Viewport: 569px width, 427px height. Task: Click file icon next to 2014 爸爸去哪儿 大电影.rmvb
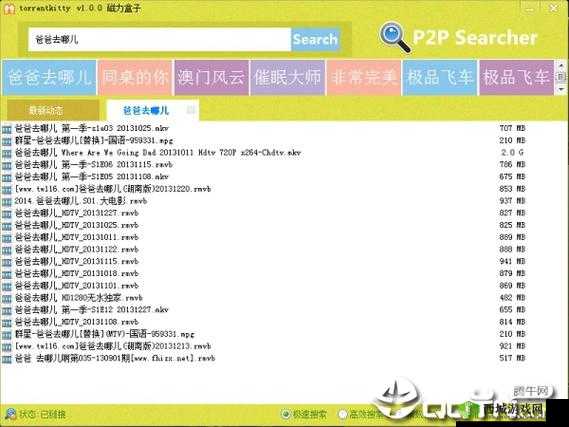point(7,202)
